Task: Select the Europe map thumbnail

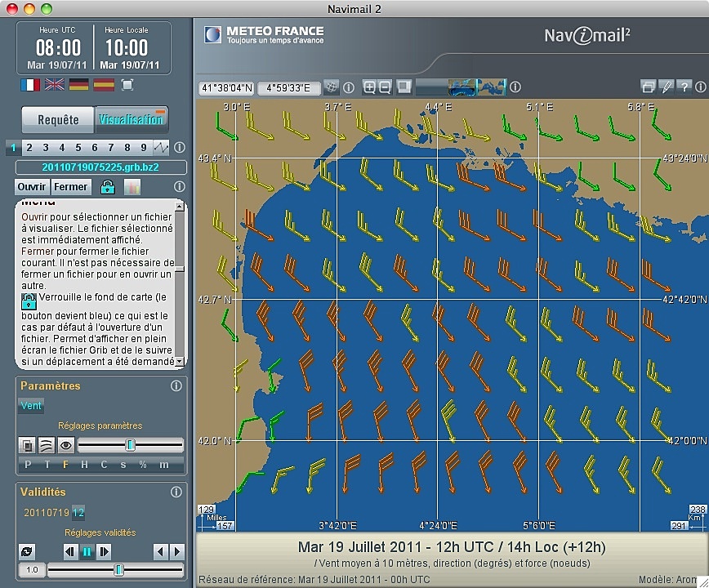Action: pos(462,87)
